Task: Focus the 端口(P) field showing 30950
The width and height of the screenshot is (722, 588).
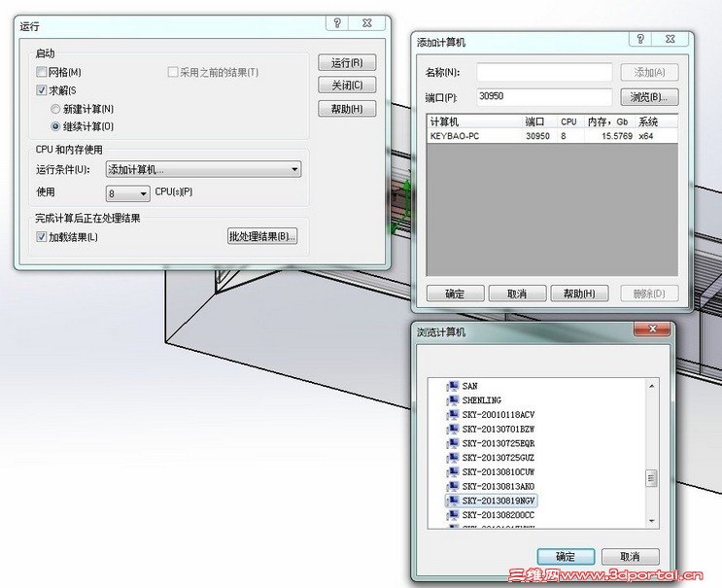Action: tap(544, 96)
